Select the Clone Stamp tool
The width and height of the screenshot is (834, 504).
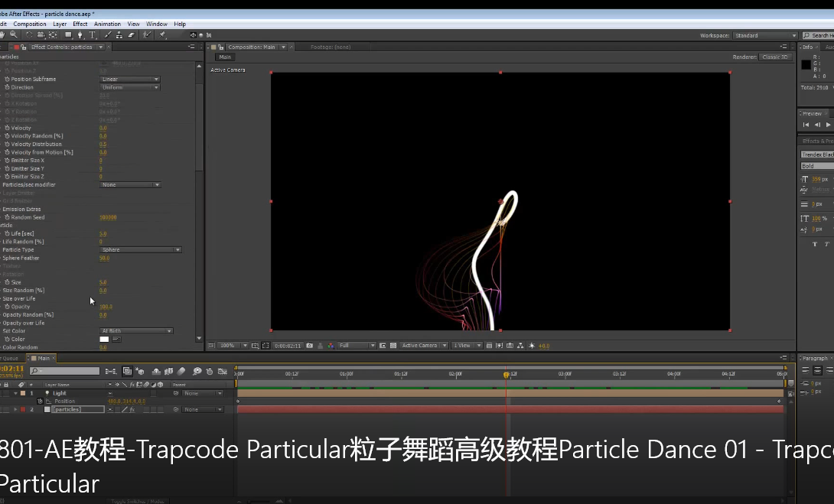[x=119, y=35]
